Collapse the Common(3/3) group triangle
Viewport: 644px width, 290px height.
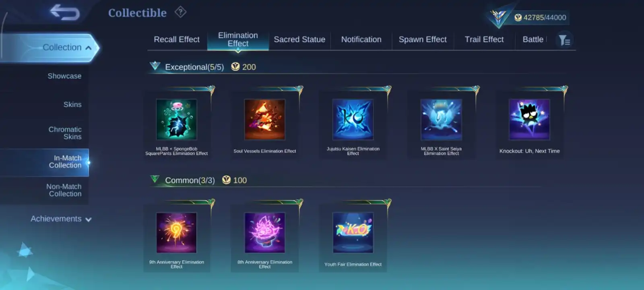155,179
